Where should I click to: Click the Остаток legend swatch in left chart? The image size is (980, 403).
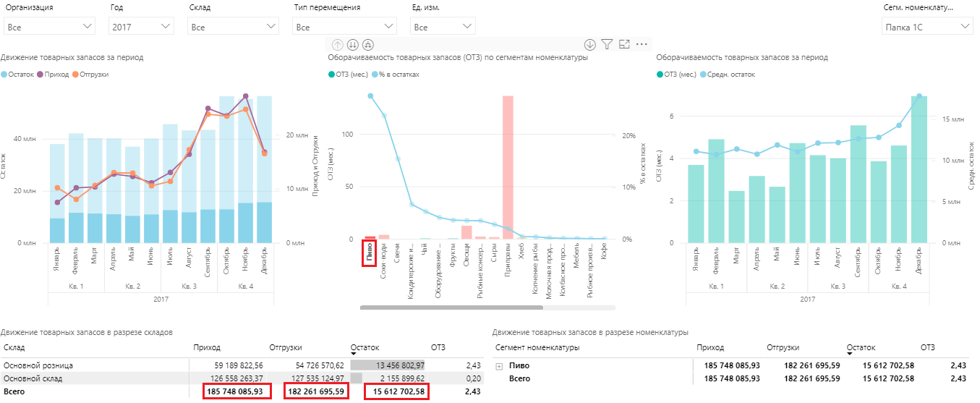pyautogui.click(x=5, y=75)
